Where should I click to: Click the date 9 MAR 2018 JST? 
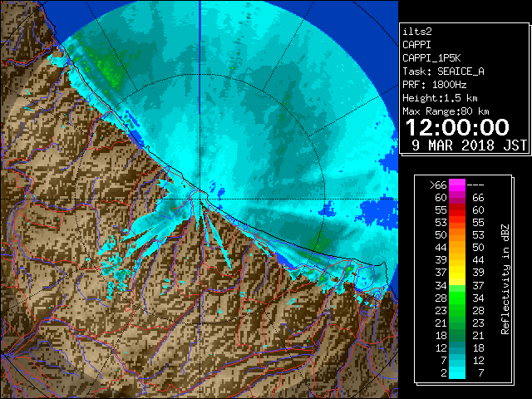point(469,145)
